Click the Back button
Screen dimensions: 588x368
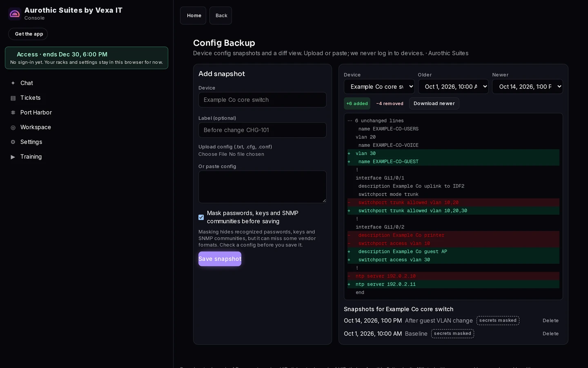tap(221, 16)
